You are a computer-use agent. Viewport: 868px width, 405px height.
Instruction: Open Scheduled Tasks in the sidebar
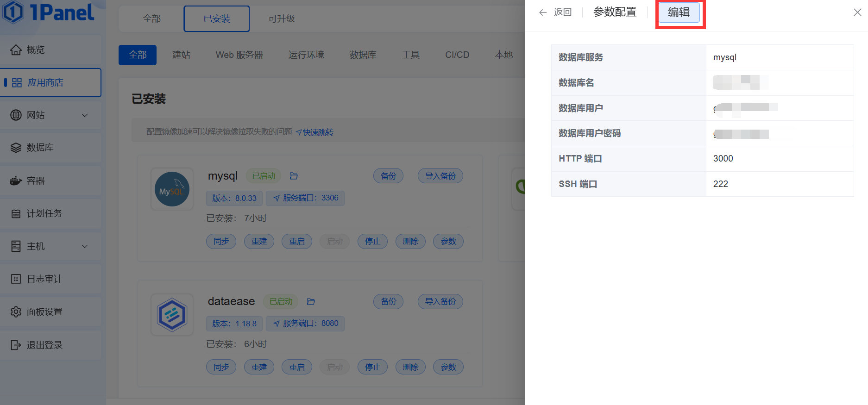tap(50, 213)
